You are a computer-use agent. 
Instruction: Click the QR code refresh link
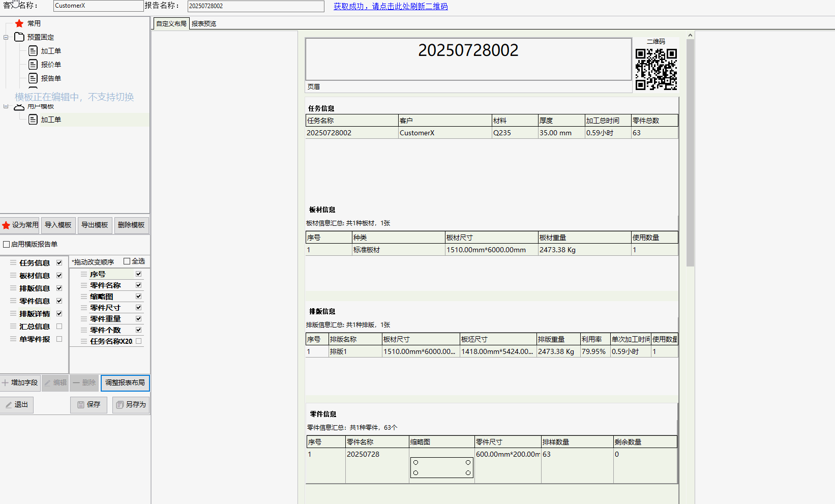pyautogui.click(x=391, y=7)
